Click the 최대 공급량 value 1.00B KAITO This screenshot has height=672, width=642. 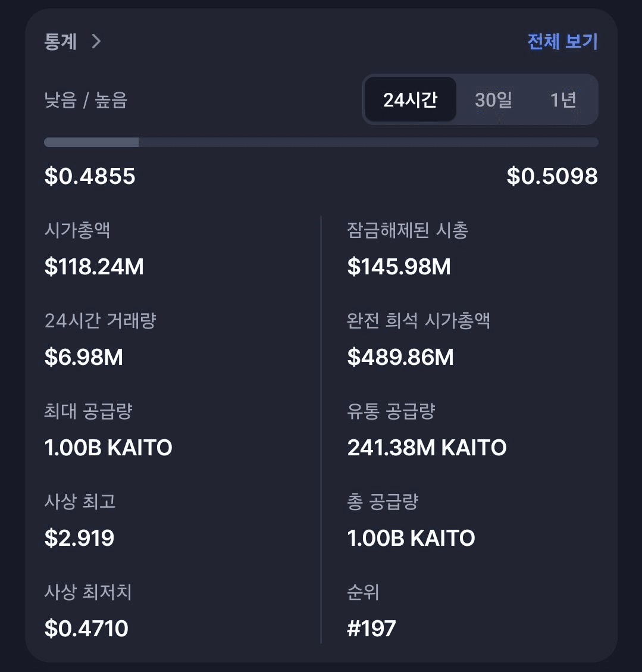pos(108,448)
